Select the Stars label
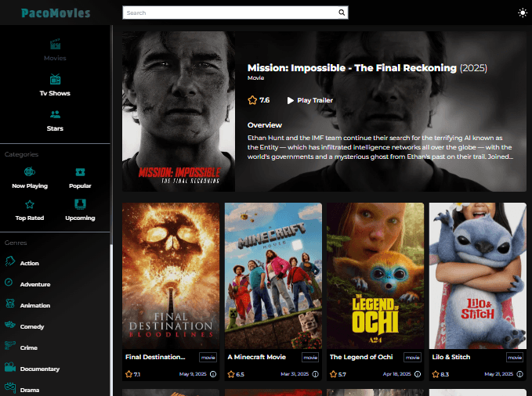Screen dimensions: 532x396 (55, 128)
